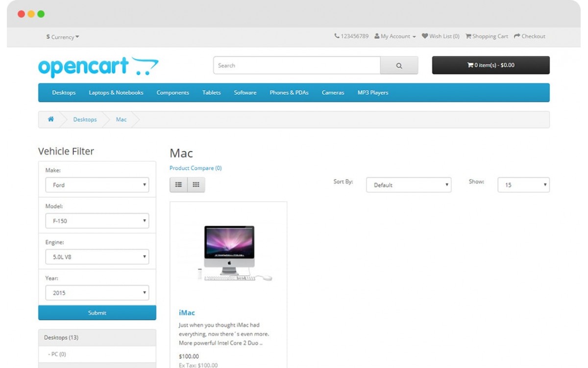588x368 pixels.
Task: Click the iMac product image
Action: pos(228,253)
